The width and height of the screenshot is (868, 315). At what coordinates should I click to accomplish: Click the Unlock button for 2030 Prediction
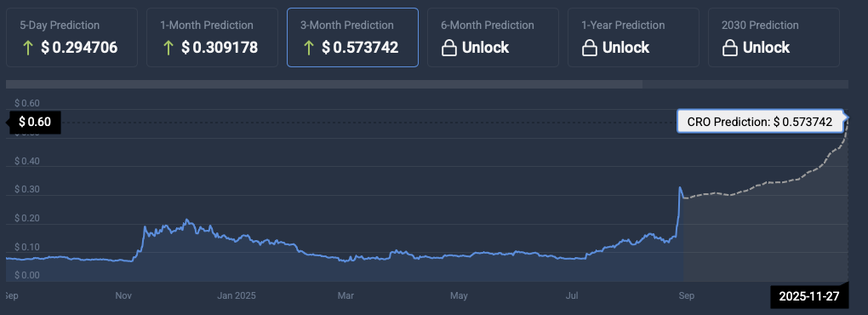767,49
